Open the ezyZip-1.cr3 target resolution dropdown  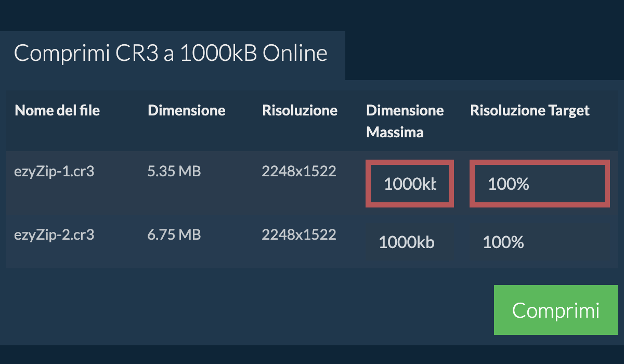(539, 184)
